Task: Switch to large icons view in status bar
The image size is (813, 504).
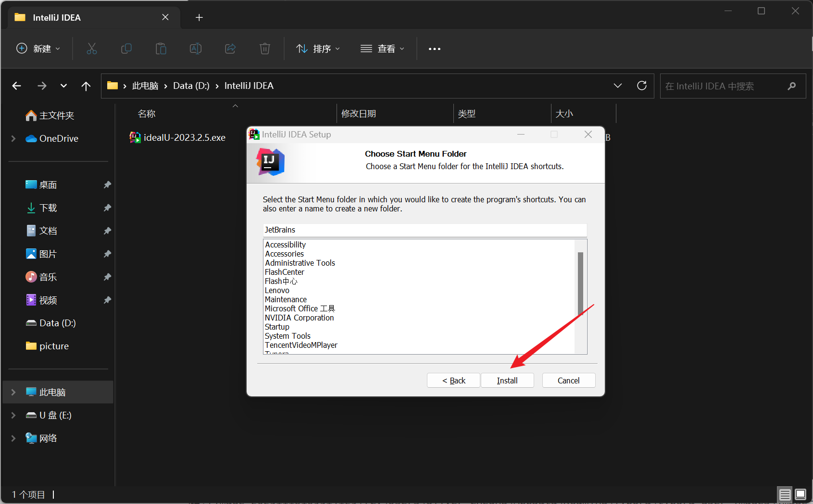Action: [x=800, y=494]
